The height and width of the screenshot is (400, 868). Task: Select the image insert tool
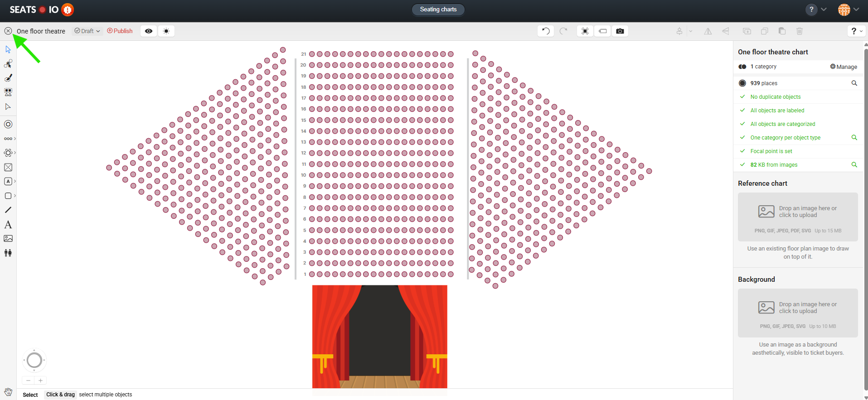[8, 238]
